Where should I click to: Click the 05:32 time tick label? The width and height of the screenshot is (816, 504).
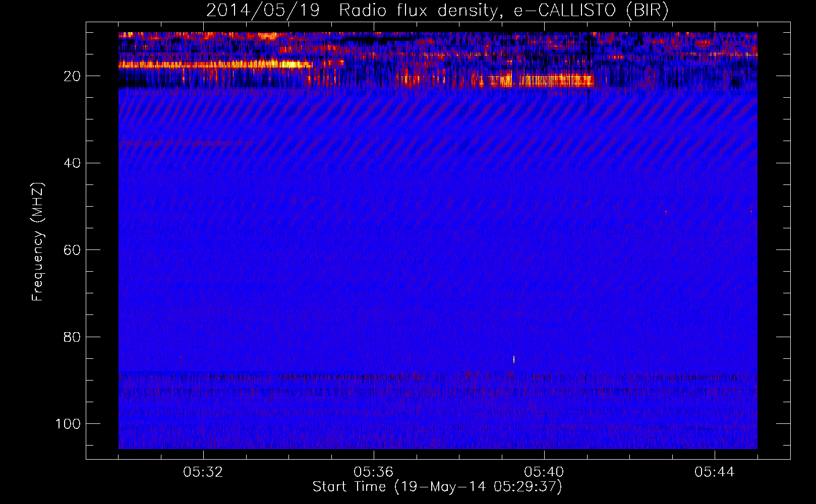203,472
